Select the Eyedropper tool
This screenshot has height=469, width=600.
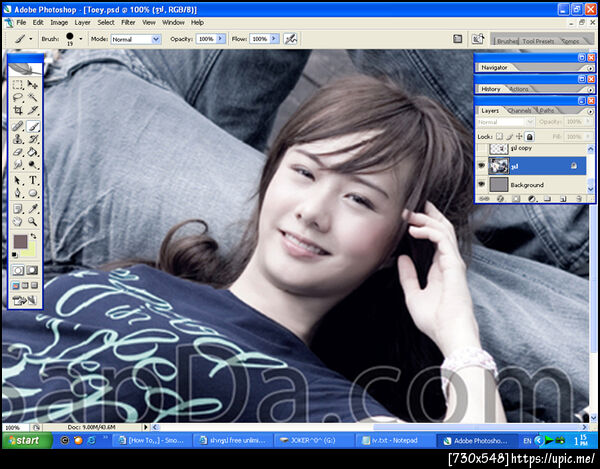click(x=33, y=208)
